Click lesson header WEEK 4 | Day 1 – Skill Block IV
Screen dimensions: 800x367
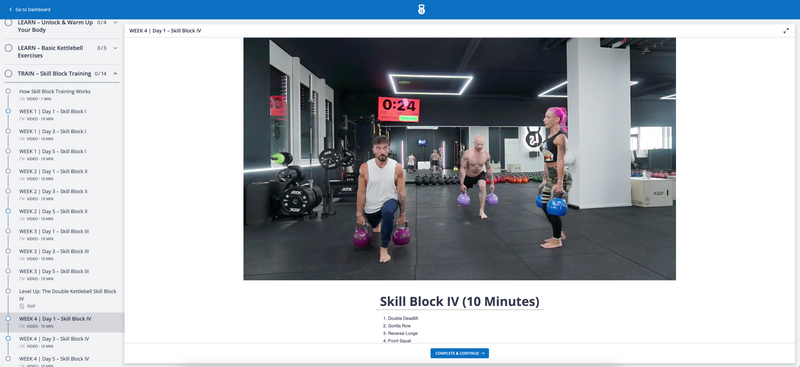point(165,31)
